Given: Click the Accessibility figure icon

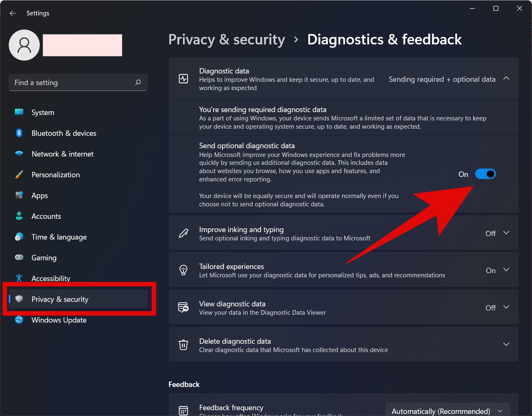Looking at the screenshot, I should (x=19, y=278).
